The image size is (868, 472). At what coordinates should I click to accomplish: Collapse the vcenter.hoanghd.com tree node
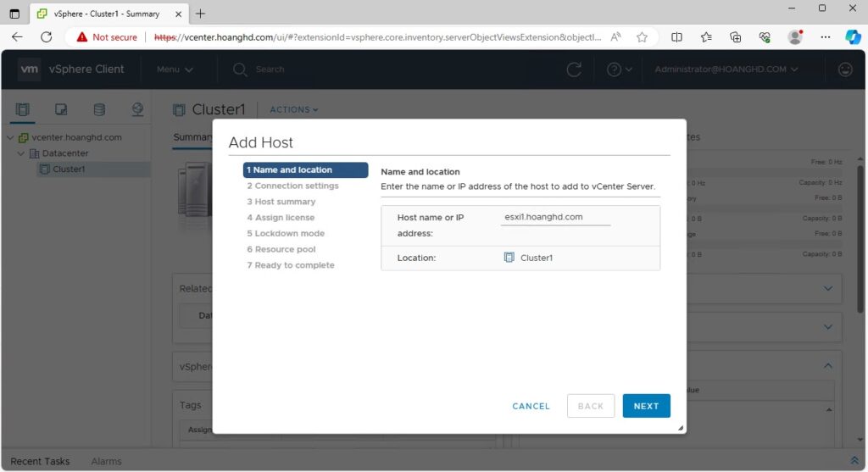(x=10, y=137)
